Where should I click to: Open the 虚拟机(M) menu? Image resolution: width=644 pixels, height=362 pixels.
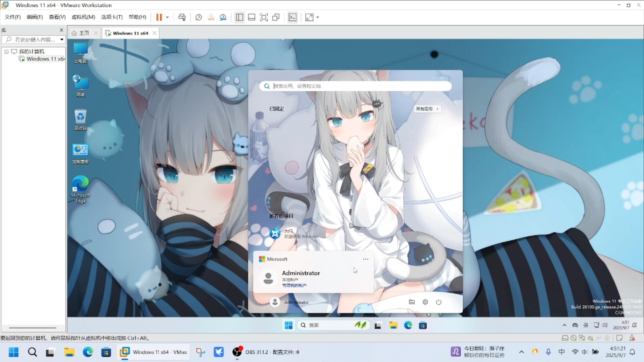pyautogui.click(x=84, y=17)
